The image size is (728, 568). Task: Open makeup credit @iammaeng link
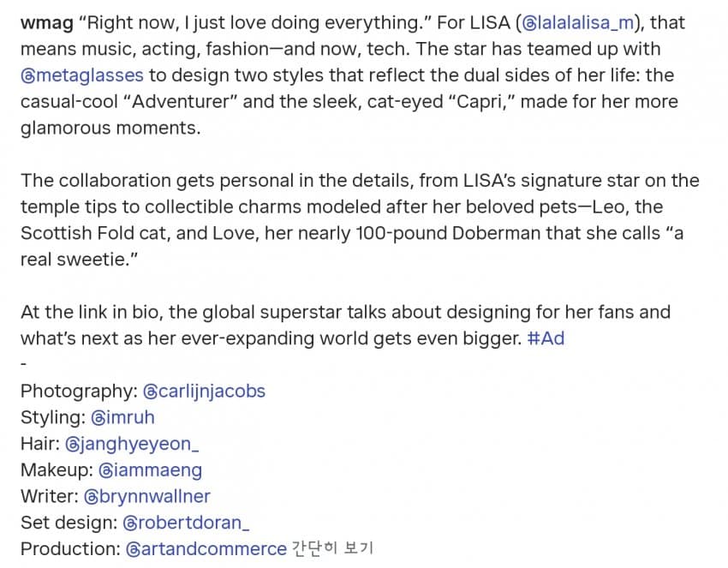click(151, 470)
